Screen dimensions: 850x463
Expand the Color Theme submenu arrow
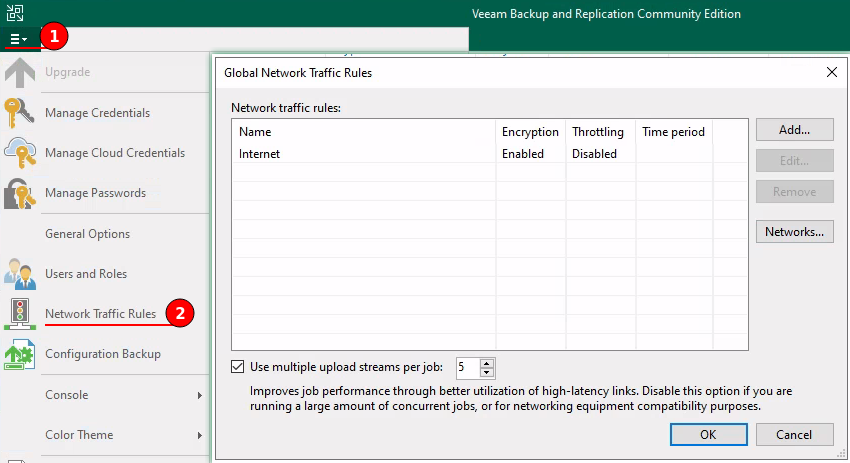click(199, 435)
